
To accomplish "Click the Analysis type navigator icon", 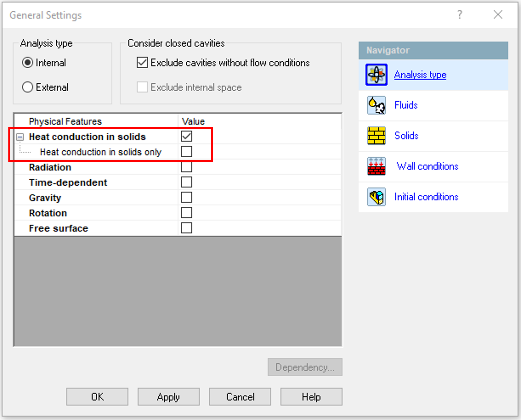I will point(376,75).
